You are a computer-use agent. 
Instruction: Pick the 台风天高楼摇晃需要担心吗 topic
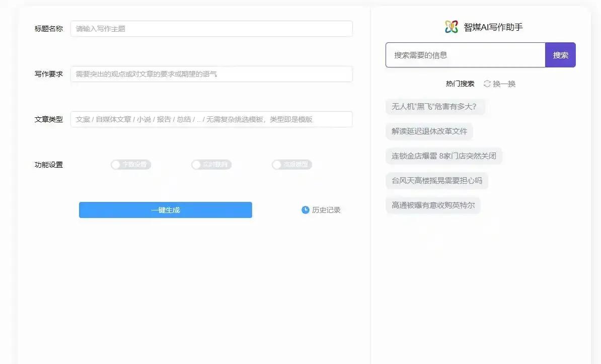tap(436, 181)
